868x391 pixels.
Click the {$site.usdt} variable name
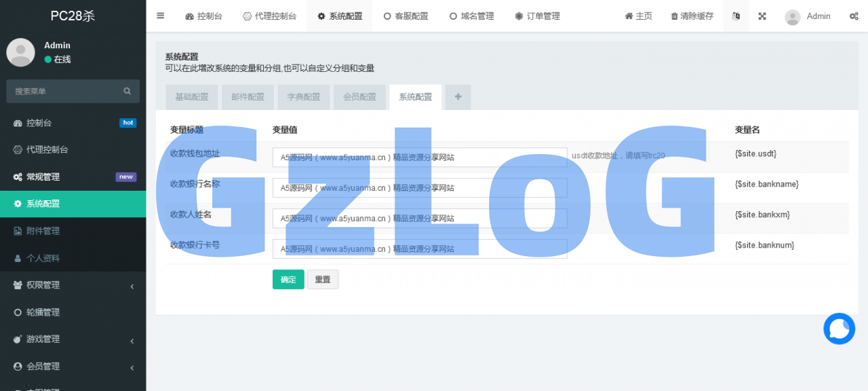pyautogui.click(x=755, y=153)
